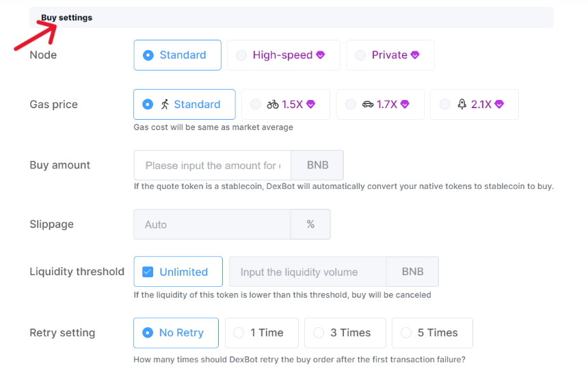Select Standard gas price option

185,104
